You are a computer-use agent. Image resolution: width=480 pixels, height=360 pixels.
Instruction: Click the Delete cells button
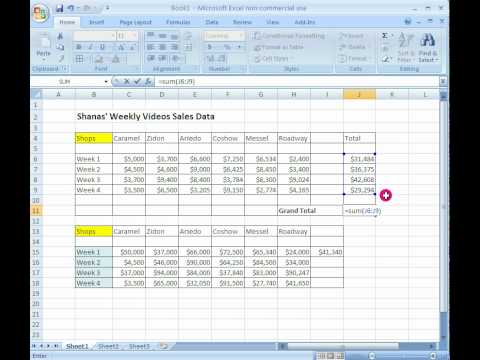coord(352,47)
